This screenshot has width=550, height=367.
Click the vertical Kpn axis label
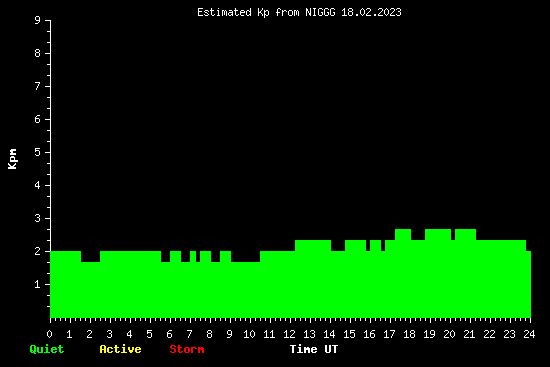pos(12,159)
